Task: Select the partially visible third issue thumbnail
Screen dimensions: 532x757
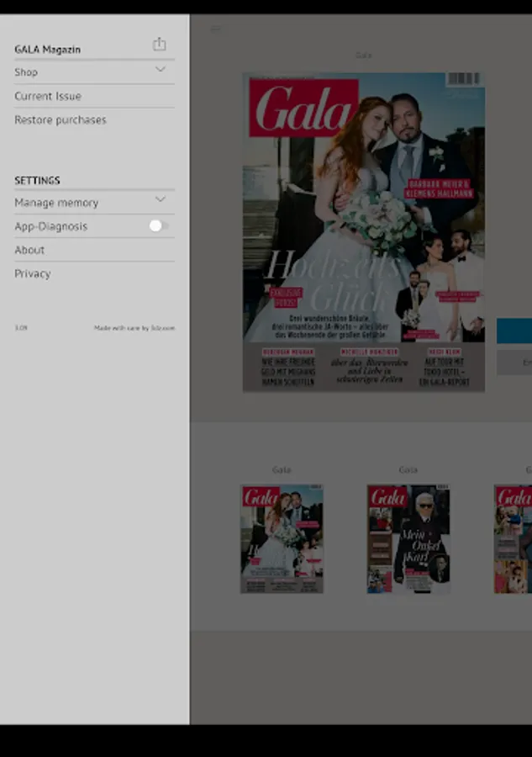Action: (513, 539)
